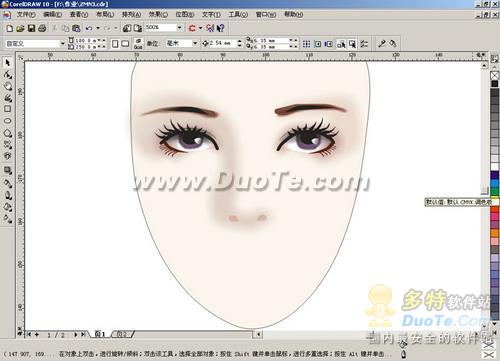Open the Arrange menu
The height and width of the screenshot is (361, 500).
pyautogui.click(x=131, y=14)
